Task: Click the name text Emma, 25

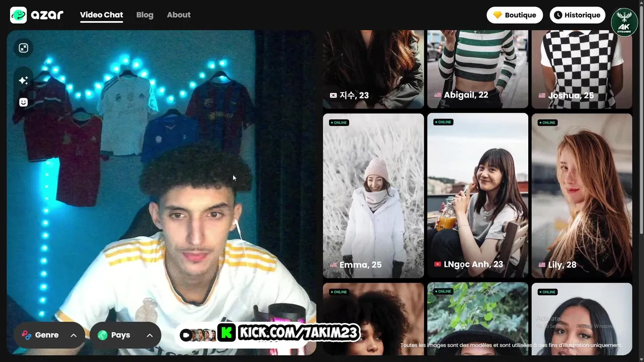Action: tap(361, 265)
